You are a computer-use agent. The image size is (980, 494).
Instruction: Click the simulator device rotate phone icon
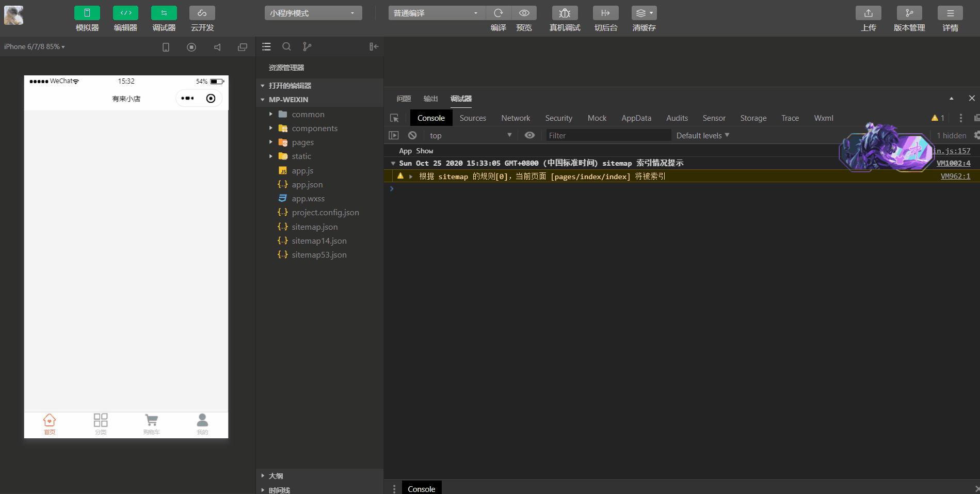[166, 47]
